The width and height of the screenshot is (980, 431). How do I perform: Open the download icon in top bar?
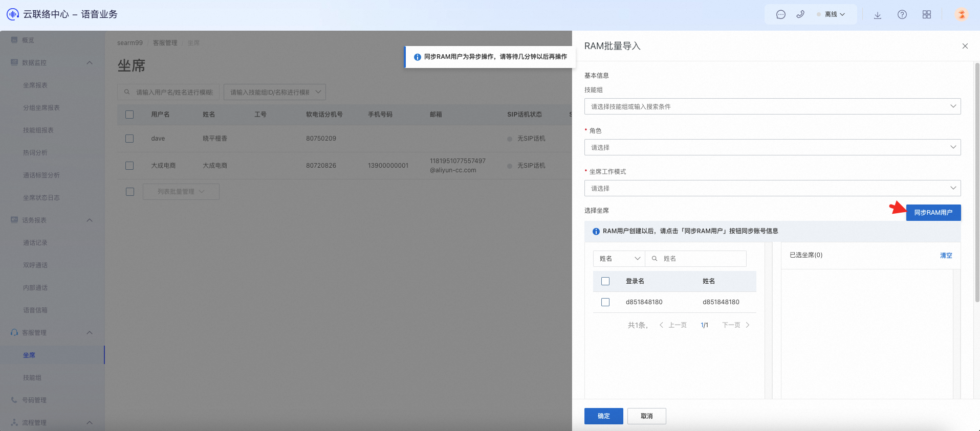click(877, 15)
